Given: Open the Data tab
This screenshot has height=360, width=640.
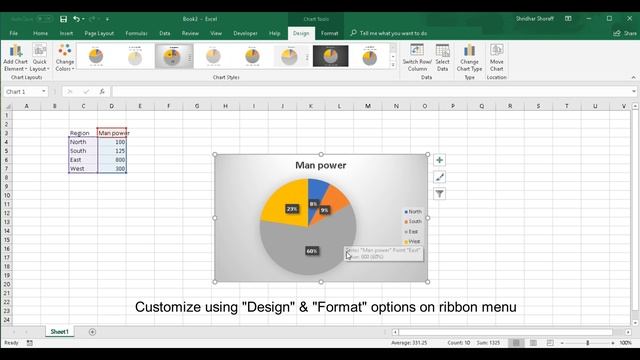Looking at the screenshot, I should tap(165, 33).
